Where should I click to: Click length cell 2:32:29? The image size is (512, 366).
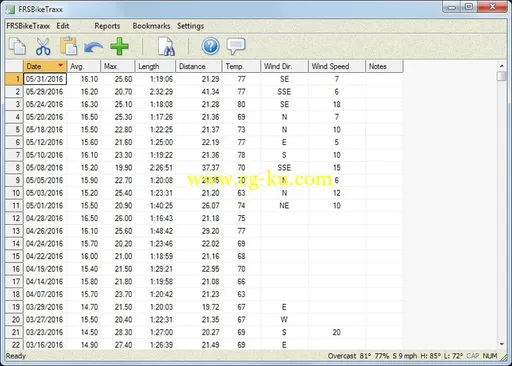pos(155,92)
